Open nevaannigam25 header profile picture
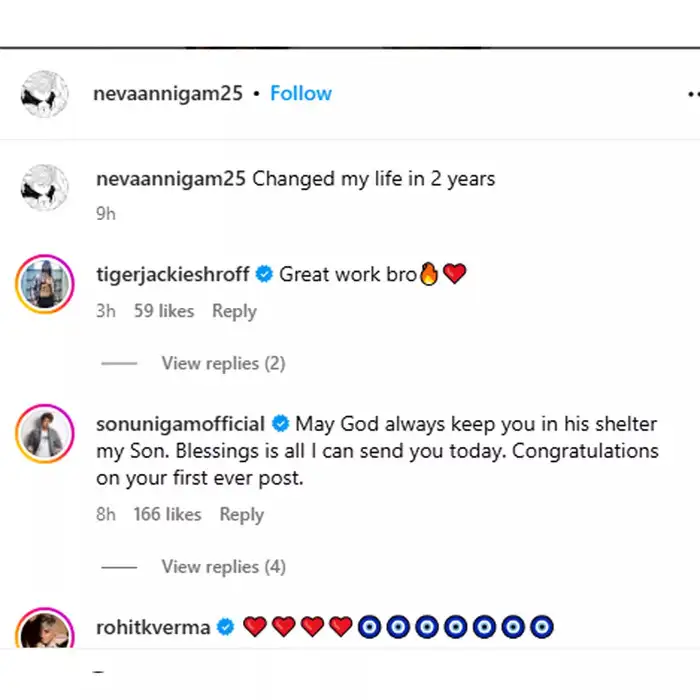 coord(45,94)
